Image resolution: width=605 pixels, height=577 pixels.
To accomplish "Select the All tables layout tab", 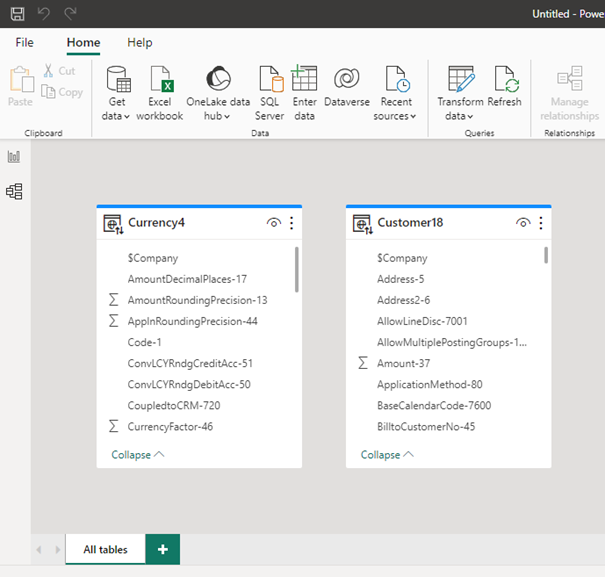I will click(105, 549).
